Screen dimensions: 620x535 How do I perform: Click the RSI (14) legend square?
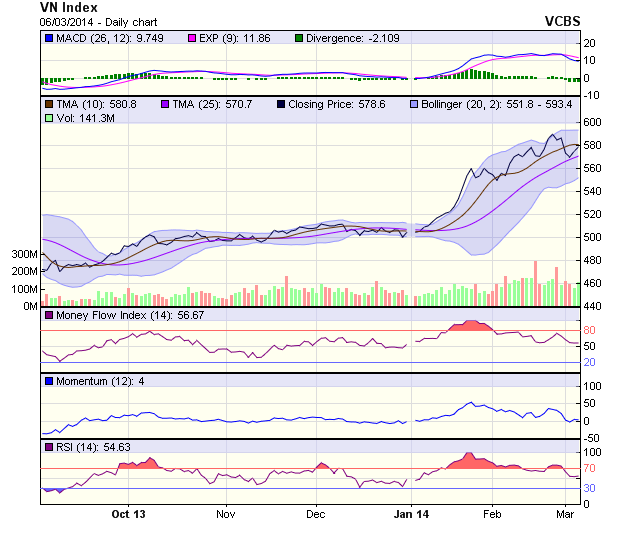coord(48,446)
